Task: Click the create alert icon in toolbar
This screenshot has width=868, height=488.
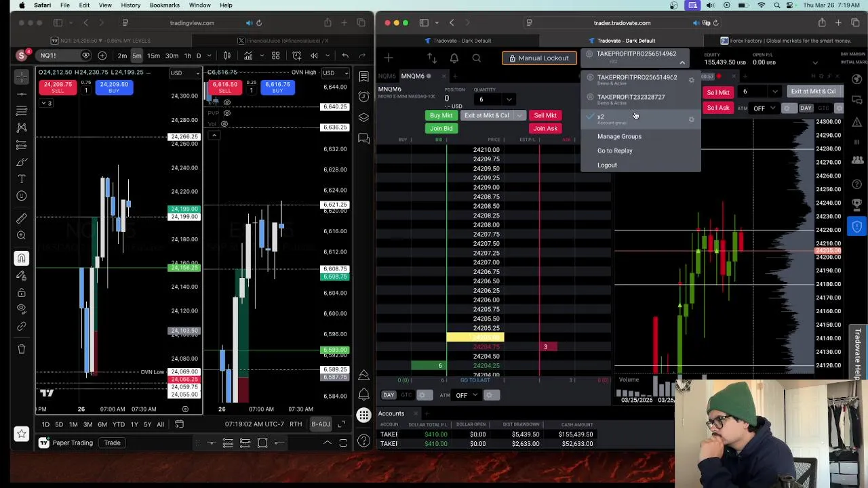Action: 296,56
